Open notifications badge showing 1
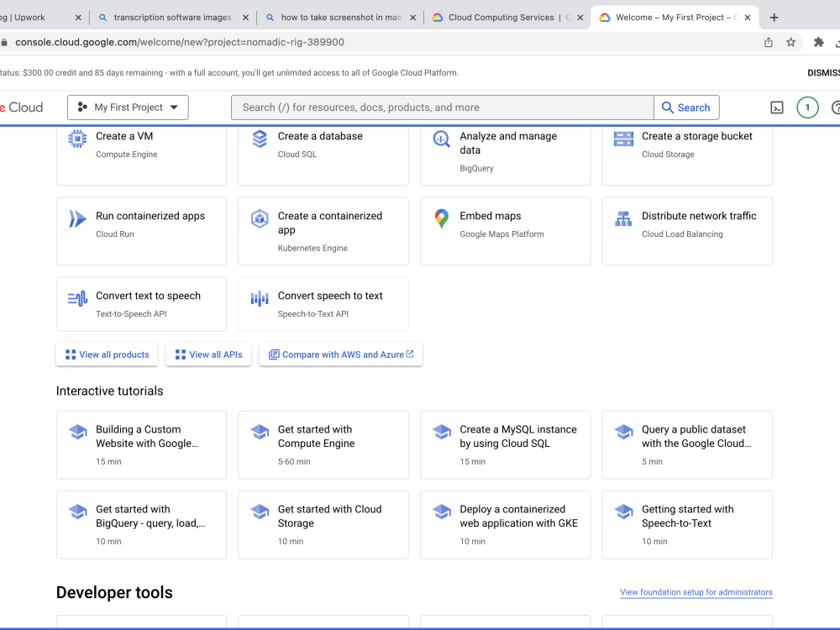Screen dimensions: 840x630 pos(807,108)
